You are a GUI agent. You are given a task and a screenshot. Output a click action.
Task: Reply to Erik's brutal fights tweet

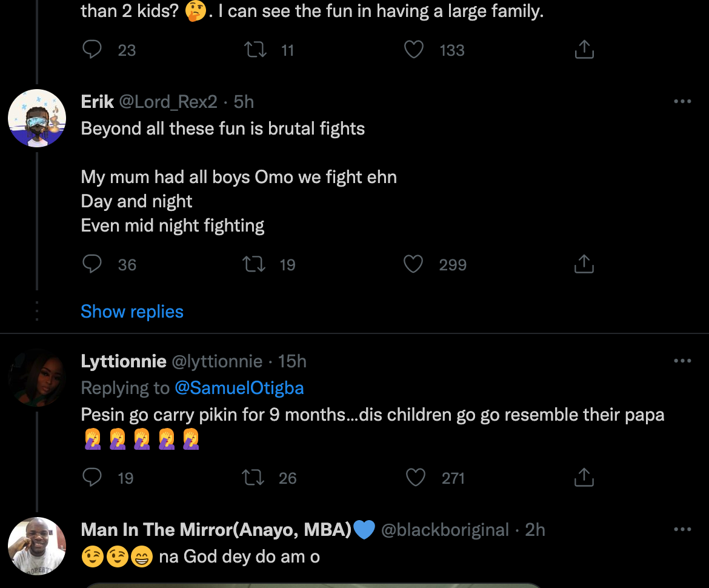[x=92, y=264]
